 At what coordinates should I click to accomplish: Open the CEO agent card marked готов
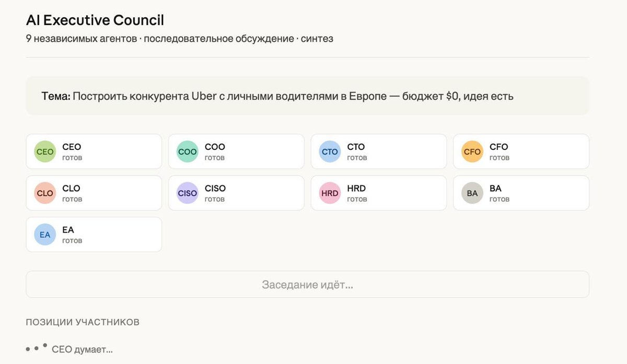coord(94,151)
